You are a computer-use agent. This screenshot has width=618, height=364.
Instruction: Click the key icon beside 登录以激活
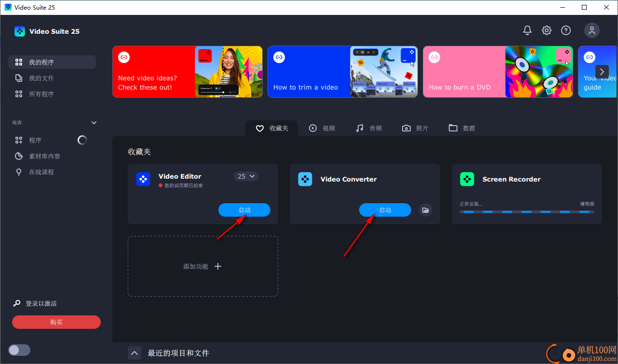point(17,303)
